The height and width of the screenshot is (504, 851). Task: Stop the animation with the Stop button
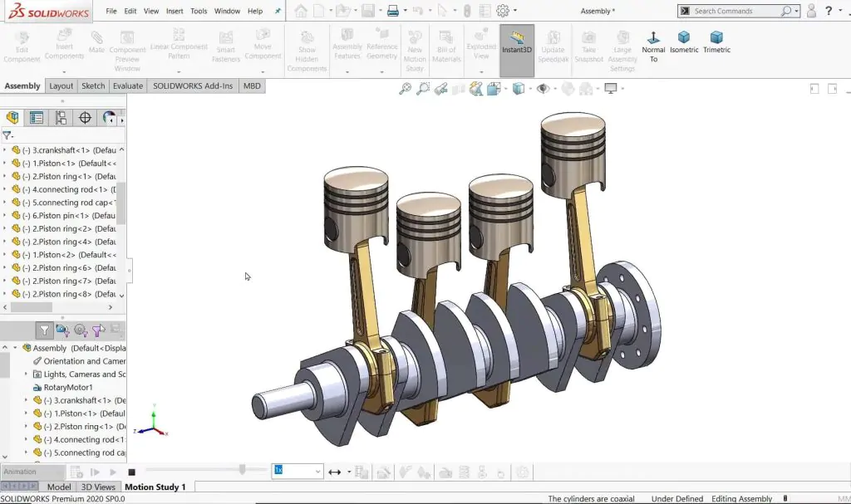click(131, 472)
